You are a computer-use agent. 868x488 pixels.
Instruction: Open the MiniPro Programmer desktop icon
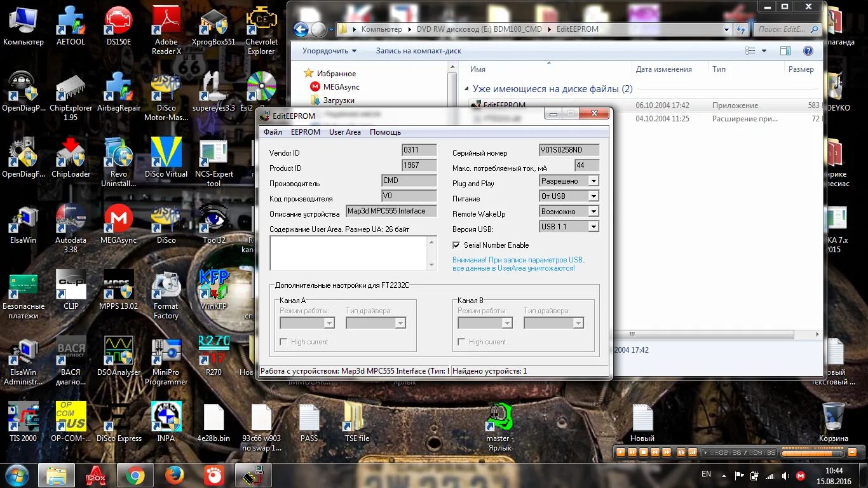pyautogui.click(x=166, y=361)
